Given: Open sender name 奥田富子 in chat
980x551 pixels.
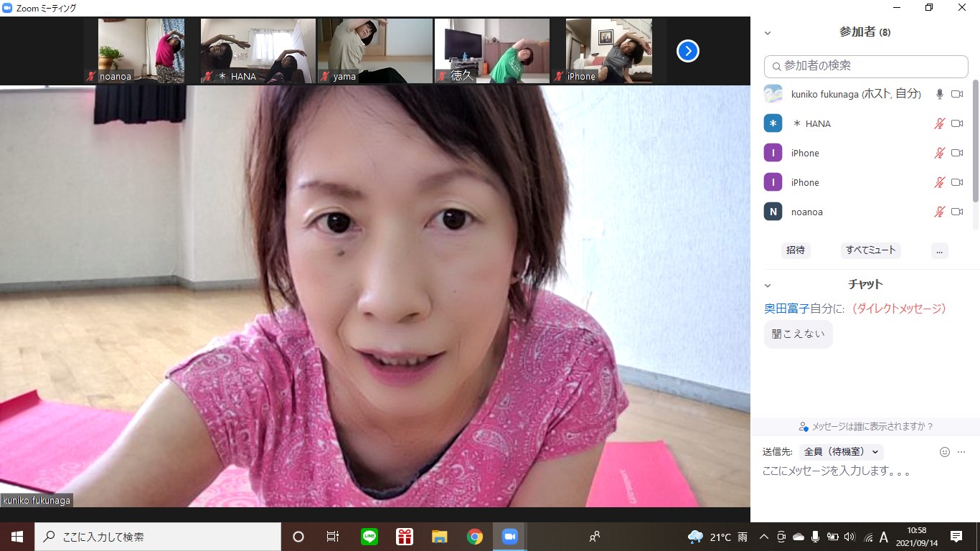Looking at the screenshot, I should coord(787,309).
